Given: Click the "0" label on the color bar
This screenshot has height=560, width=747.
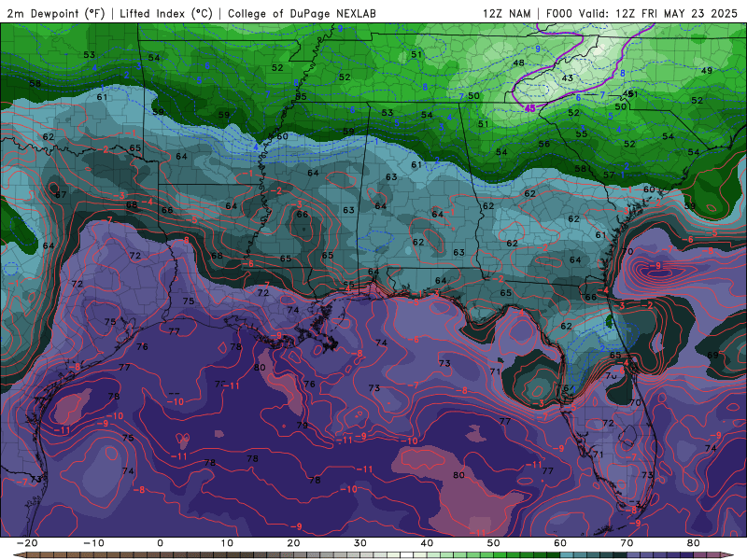Looking at the screenshot, I should coord(160,543).
